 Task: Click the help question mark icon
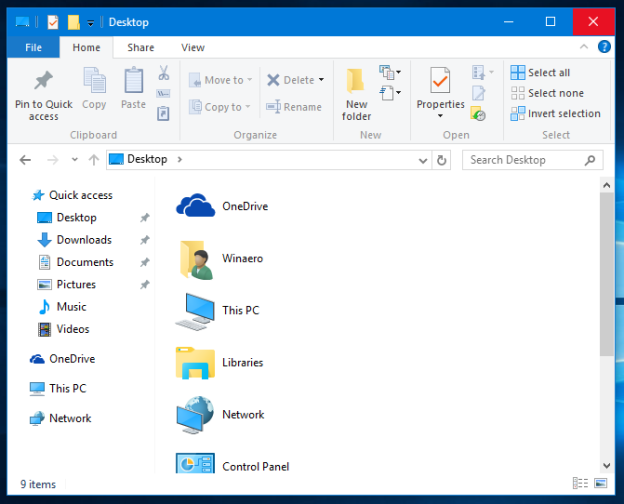604,47
